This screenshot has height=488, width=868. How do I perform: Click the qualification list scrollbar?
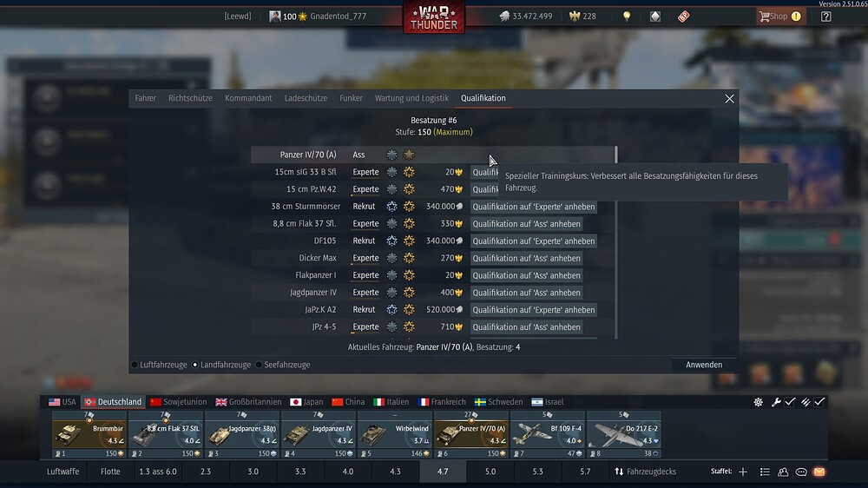[616, 242]
